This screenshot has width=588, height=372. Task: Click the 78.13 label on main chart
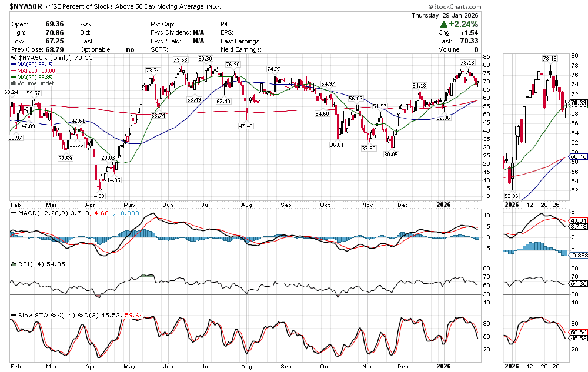coord(467,62)
